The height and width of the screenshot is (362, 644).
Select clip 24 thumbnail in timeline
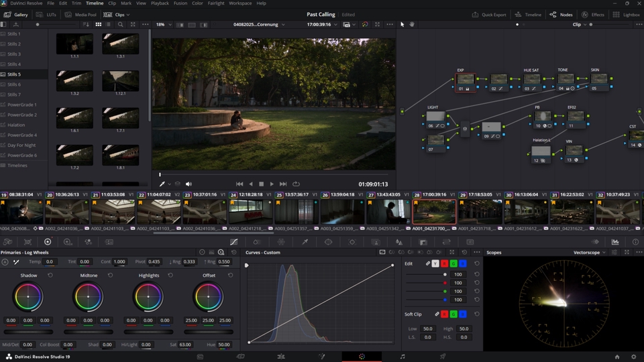point(250,212)
